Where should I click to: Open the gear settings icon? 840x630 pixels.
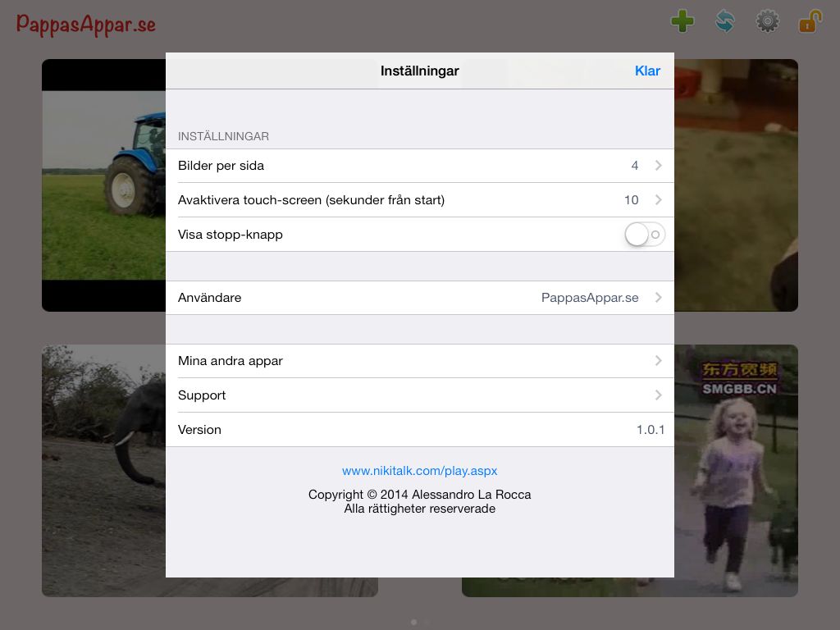pos(767,22)
